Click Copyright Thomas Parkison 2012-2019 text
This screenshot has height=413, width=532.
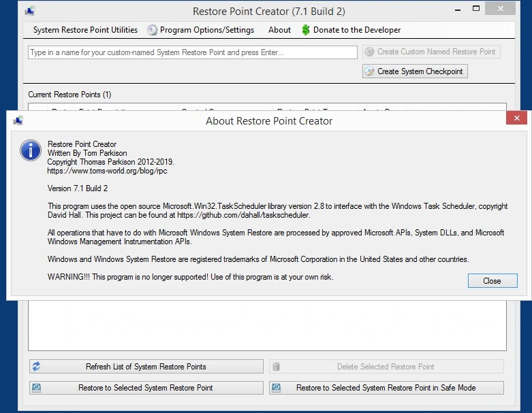[110, 162]
